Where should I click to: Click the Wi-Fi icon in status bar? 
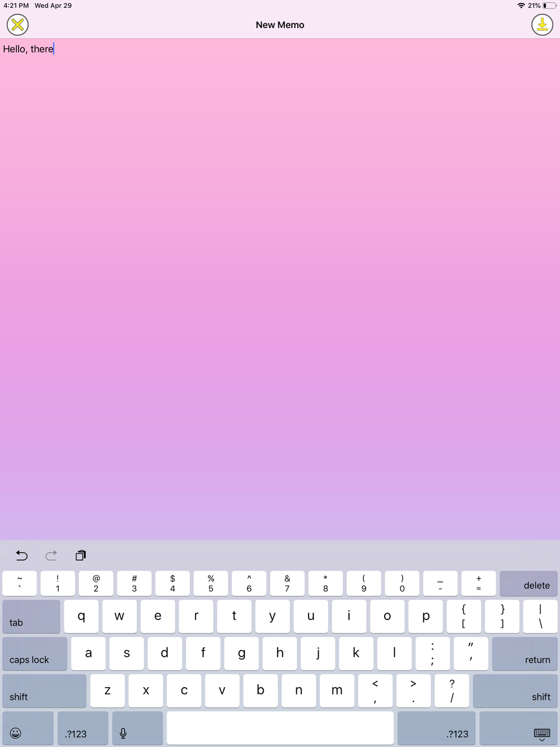point(521,6)
